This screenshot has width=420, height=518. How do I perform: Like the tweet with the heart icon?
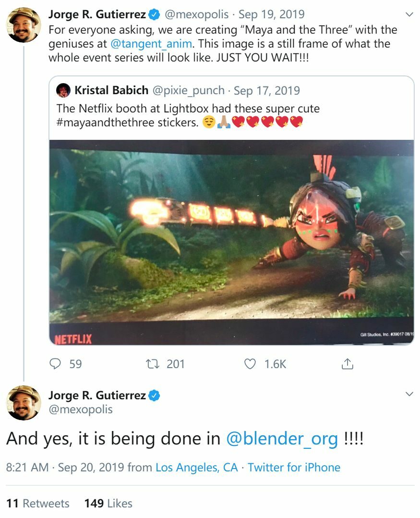pos(250,364)
